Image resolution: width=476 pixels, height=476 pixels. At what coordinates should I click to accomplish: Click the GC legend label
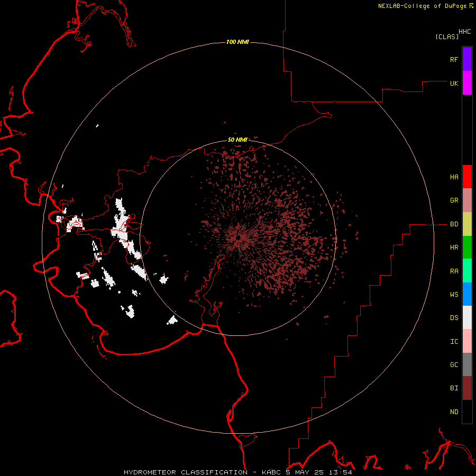click(454, 364)
